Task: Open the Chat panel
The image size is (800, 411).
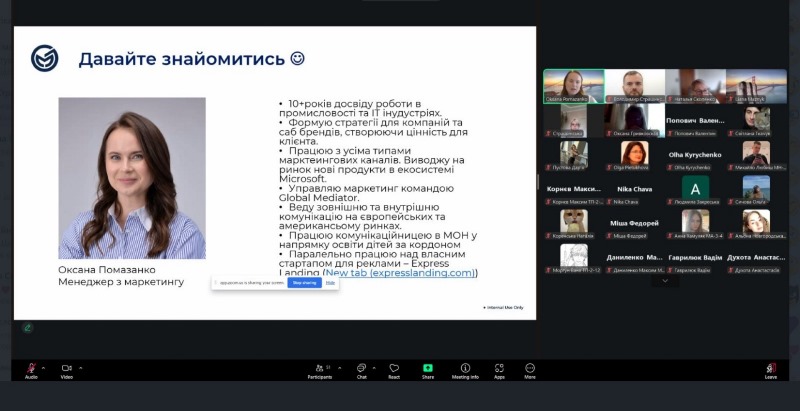Action: pos(361,371)
